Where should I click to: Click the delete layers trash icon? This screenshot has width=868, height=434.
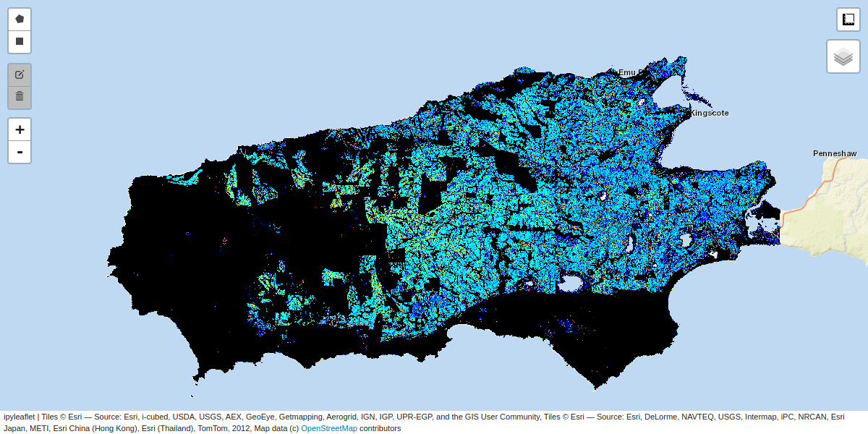tap(20, 96)
